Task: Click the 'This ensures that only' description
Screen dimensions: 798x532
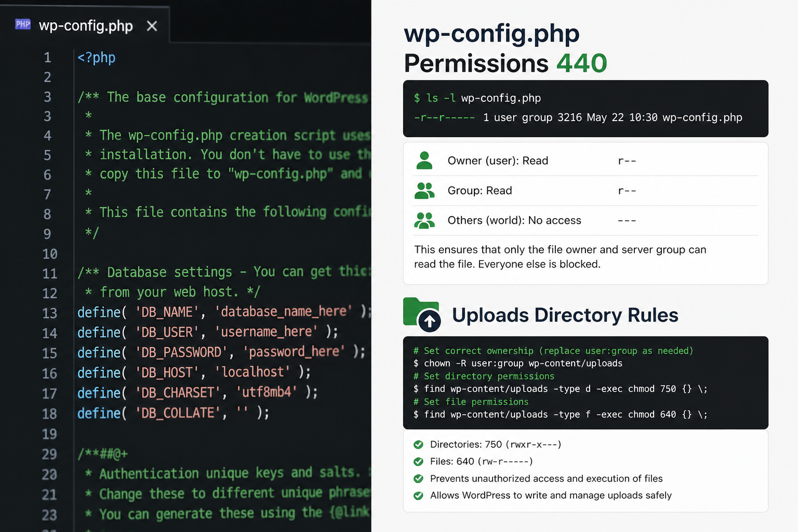Action: click(560, 257)
